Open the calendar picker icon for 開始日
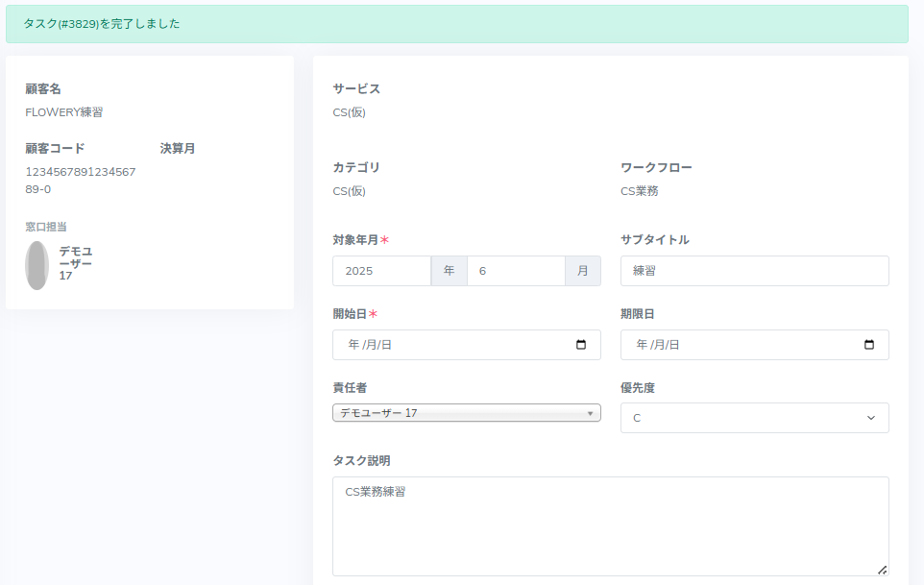Screen dimensions: 924x585 [x=581, y=345]
